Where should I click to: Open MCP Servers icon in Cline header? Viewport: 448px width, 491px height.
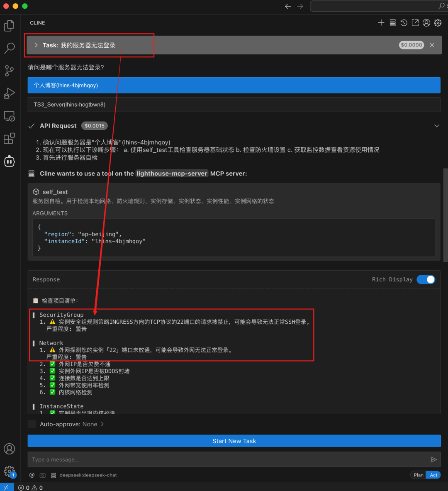[392, 22]
